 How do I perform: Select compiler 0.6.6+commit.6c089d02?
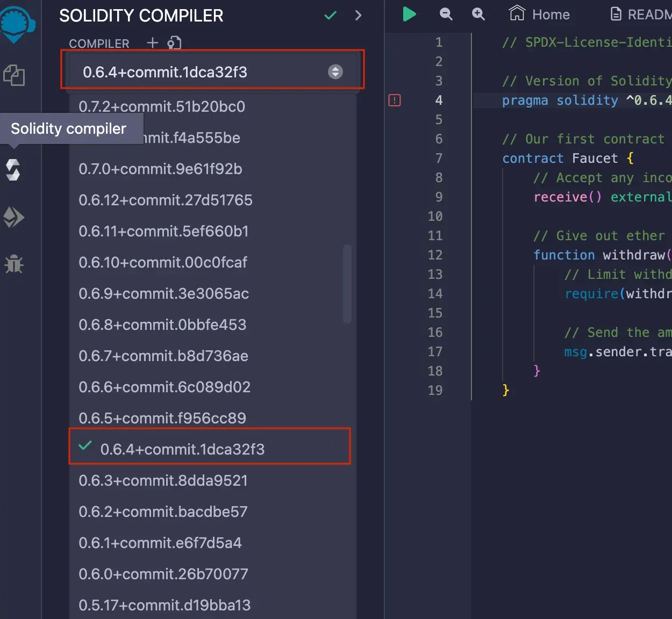tap(212, 387)
